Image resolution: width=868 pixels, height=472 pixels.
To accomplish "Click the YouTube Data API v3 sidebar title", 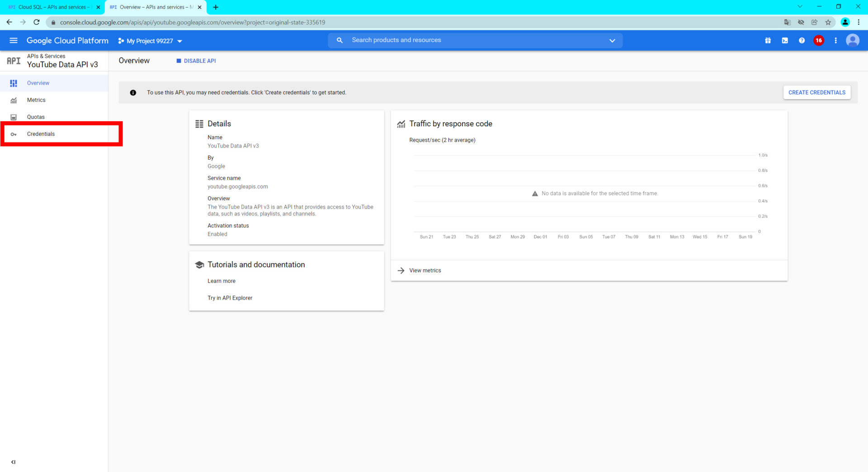I will (62, 65).
